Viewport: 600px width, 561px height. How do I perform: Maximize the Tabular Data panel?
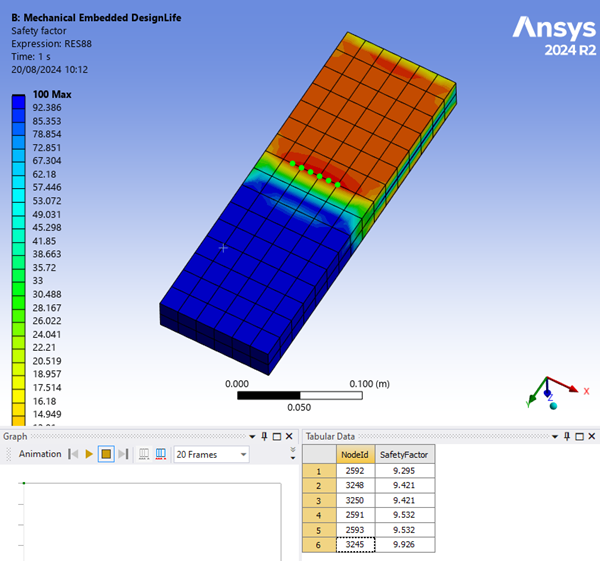pos(579,436)
